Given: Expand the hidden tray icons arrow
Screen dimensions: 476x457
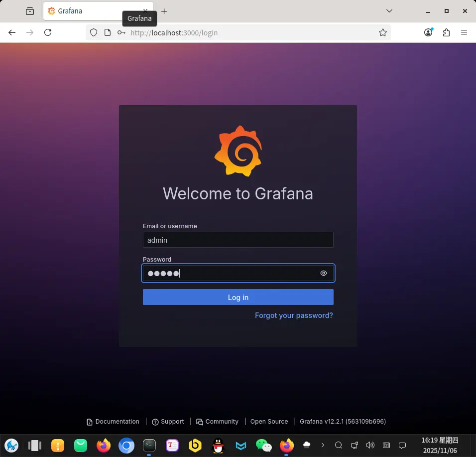Looking at the screenshot, I should pyautogui.click(x=322, y=445).
